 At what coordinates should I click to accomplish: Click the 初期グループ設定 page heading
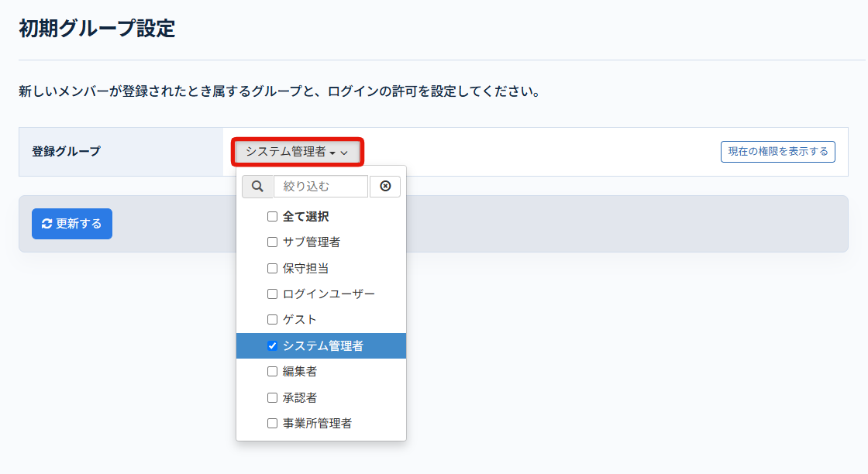(97, 29)
